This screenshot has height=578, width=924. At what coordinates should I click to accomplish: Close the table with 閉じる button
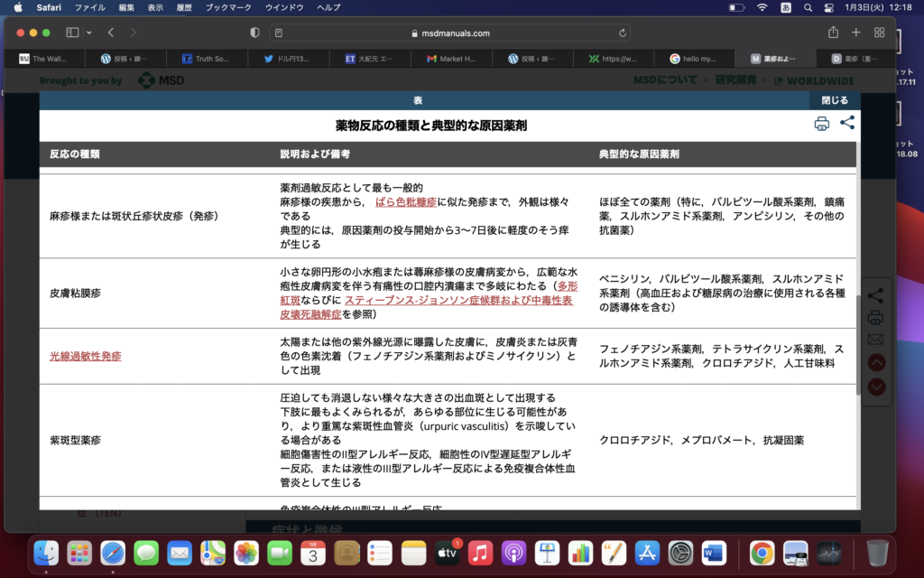[x=834, y=100]
